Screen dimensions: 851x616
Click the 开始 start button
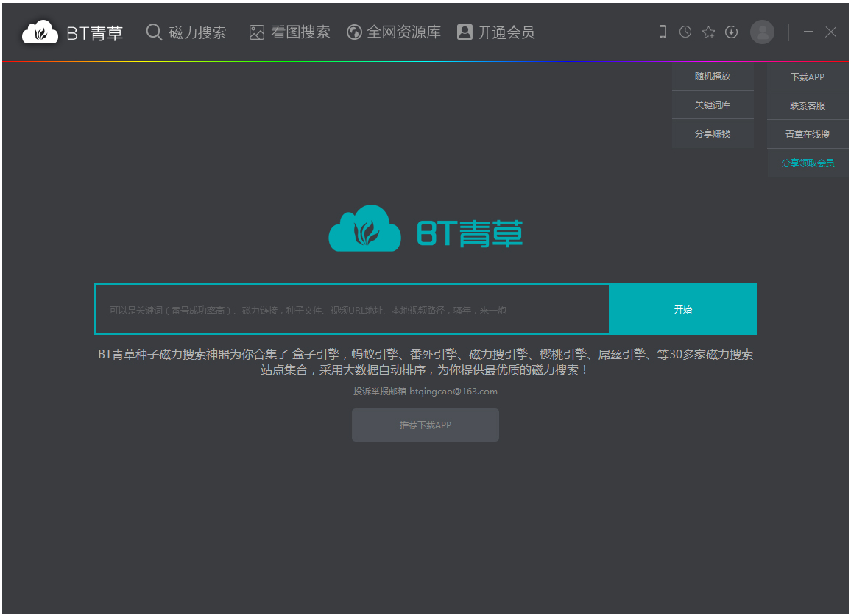click(x=682, y=309)
